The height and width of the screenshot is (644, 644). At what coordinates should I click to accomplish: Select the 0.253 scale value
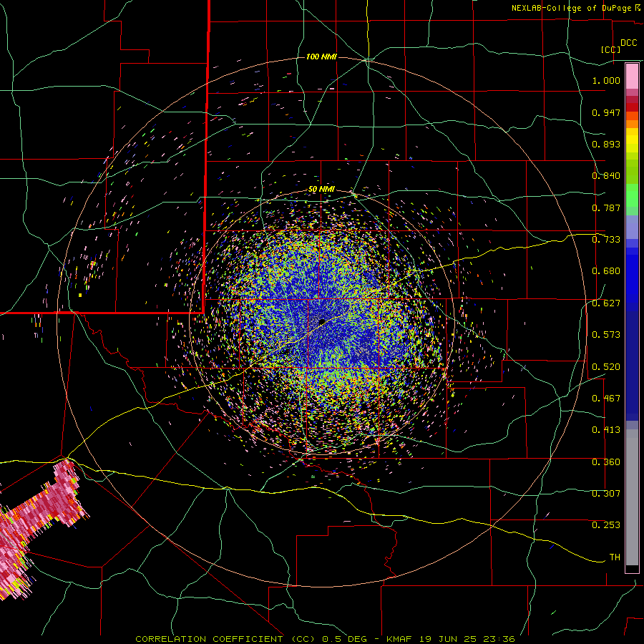click(x=606, y=525)
